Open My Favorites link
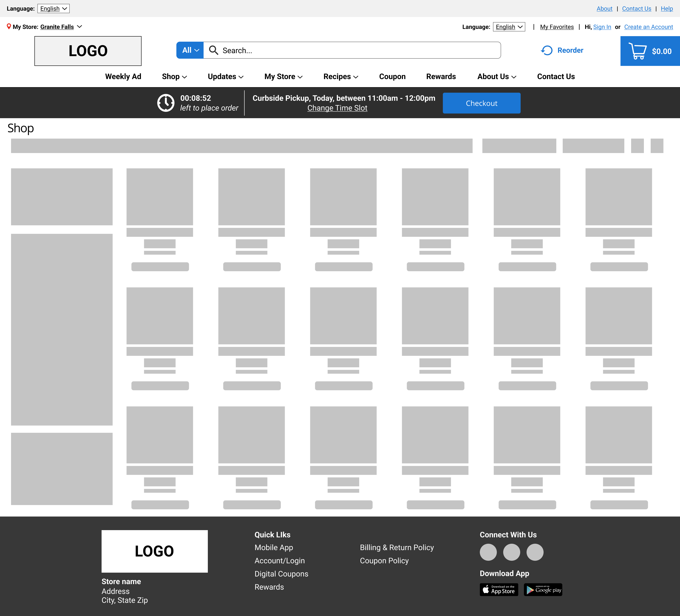Image resolution: width=680 pixels, height=616 pixels. tap(557, 27)
